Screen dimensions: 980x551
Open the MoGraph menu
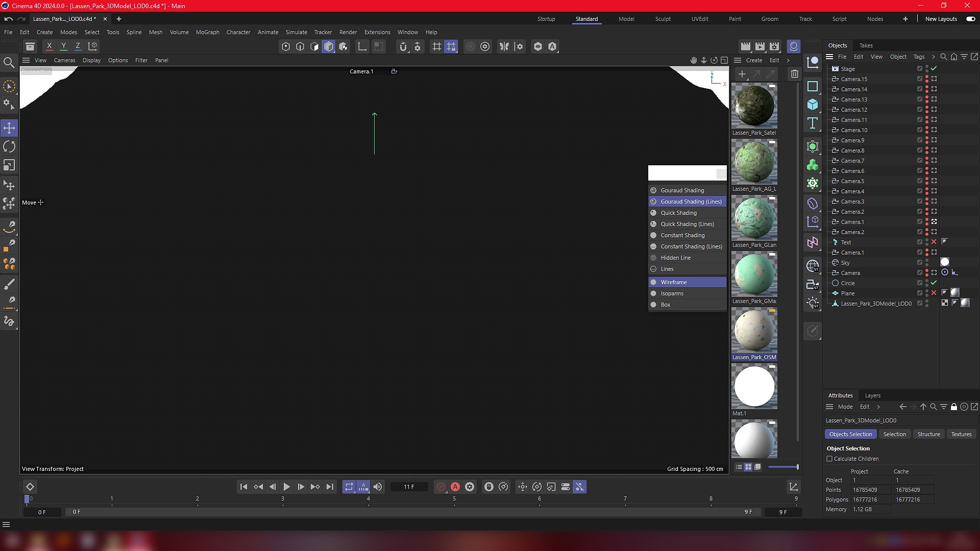[208, 32]
